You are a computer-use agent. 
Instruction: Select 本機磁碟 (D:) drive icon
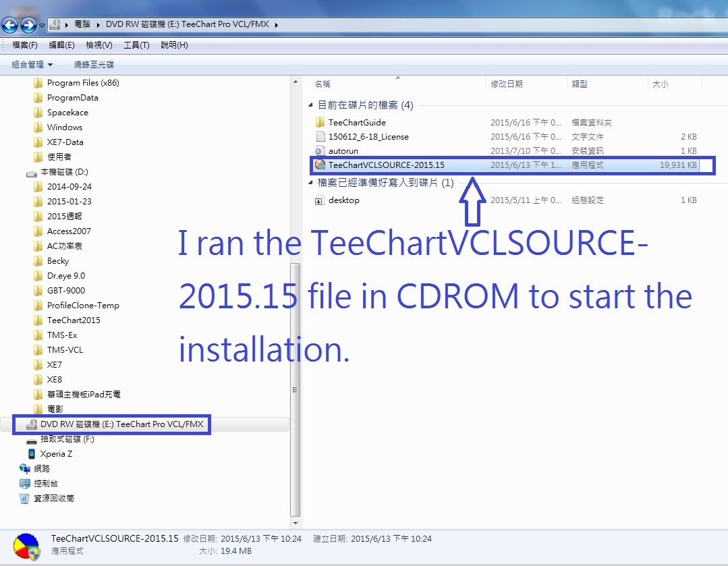32,173
